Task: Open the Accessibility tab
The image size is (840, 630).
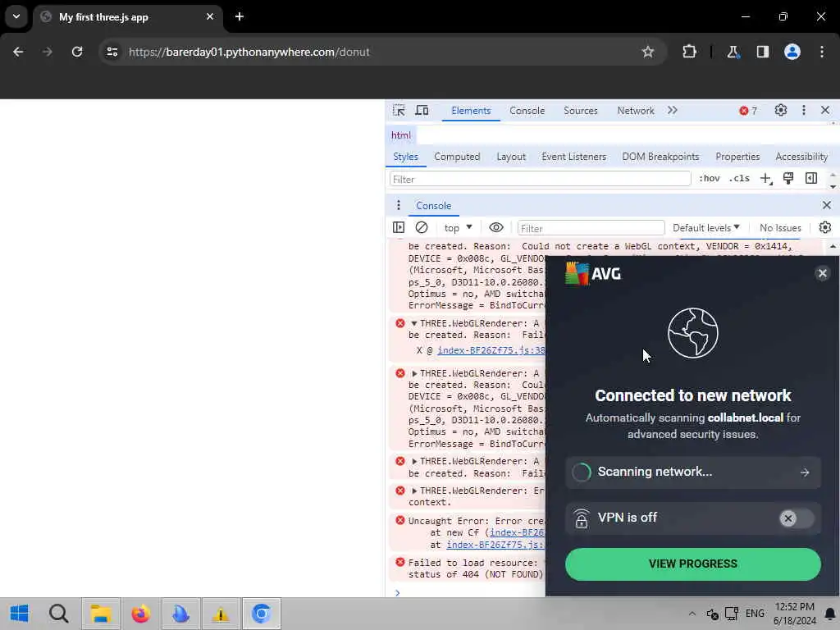Action: [801, 157]
